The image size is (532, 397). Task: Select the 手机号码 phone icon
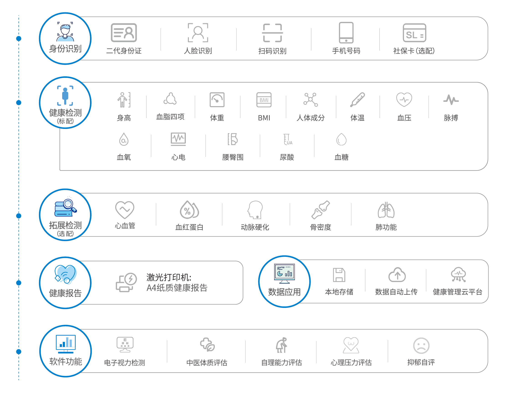coord(346,33)
